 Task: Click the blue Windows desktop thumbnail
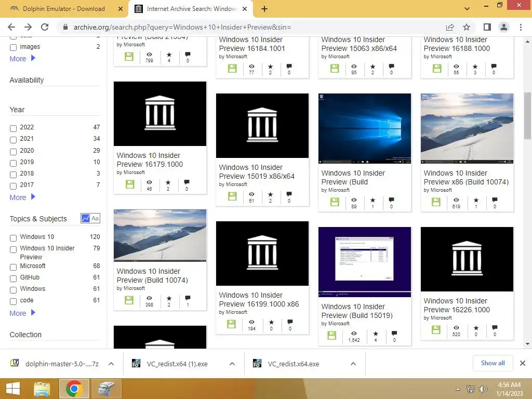365,129
